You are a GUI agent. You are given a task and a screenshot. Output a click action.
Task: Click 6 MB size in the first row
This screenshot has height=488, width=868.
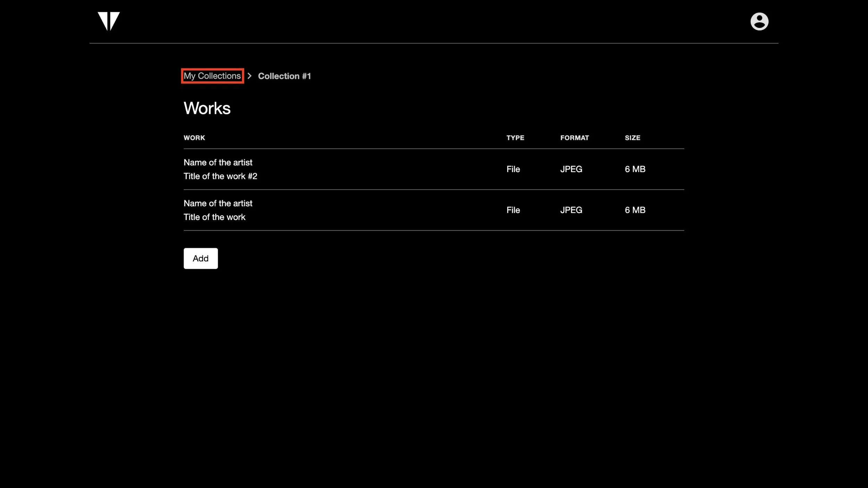click(x=635, y=169)
